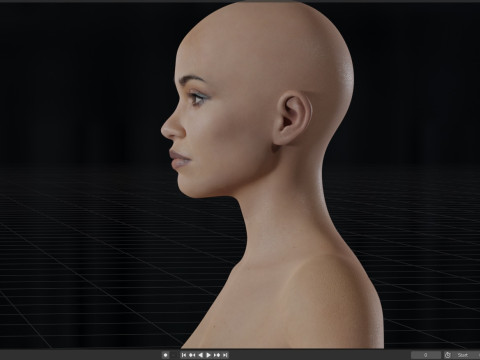The image size is (480, 360).
Task: Click the Start frame field
Action: pyautogui.click(x=466, y=355)
